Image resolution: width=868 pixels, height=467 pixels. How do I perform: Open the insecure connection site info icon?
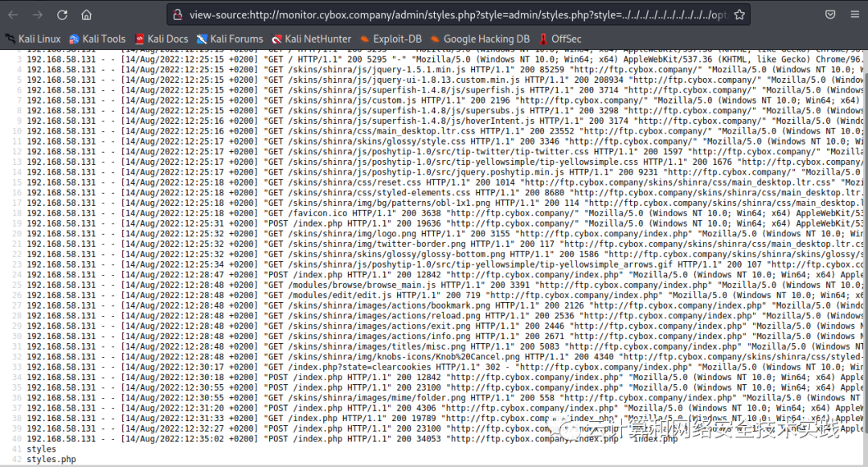click(x=178, y=15)
